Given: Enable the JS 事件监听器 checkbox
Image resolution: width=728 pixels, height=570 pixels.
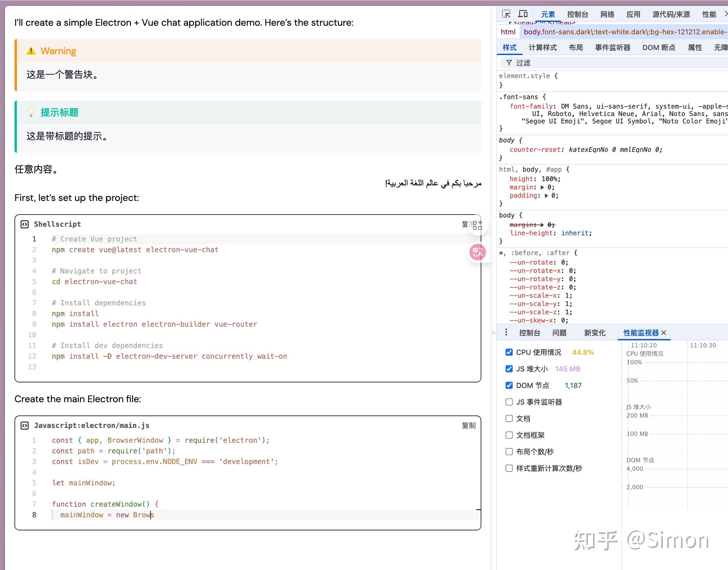Looking at the screenshot, I should pos(509,402).
